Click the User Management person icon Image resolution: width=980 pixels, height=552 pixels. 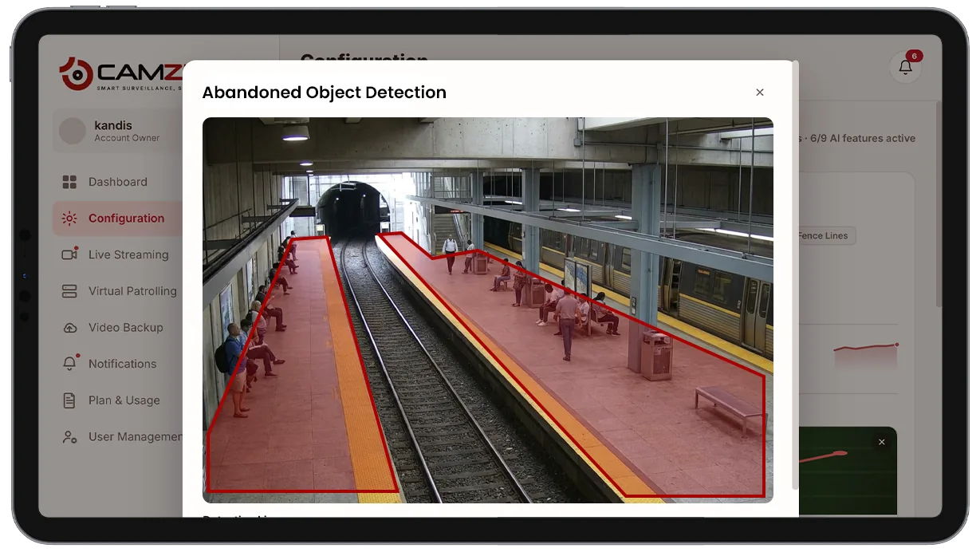(69, 437)
